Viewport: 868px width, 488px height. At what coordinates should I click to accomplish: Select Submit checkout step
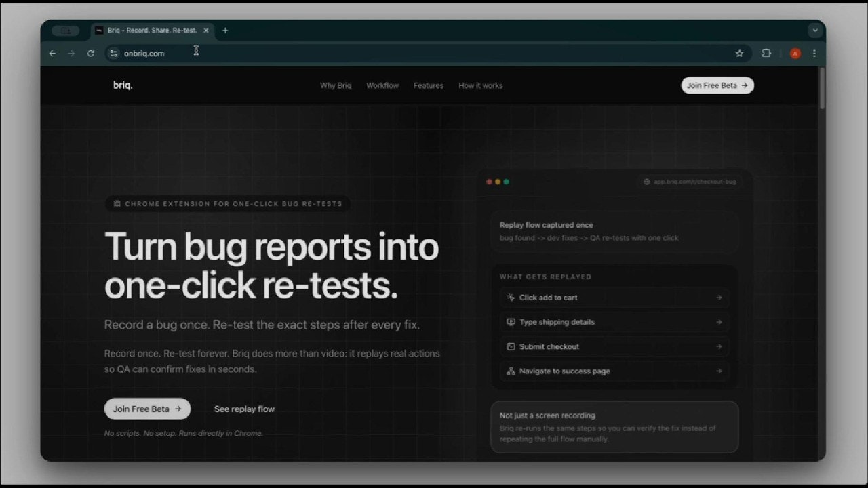pyautogui.click(x=614, y=346)
